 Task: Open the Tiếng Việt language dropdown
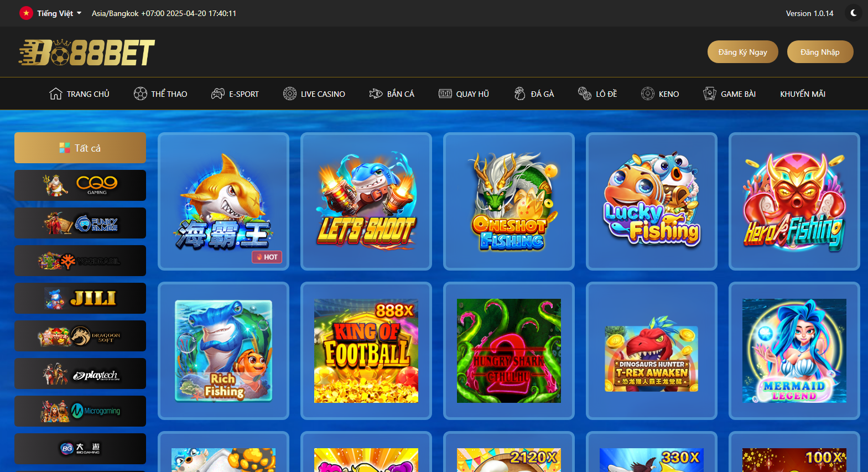[59, 13]
